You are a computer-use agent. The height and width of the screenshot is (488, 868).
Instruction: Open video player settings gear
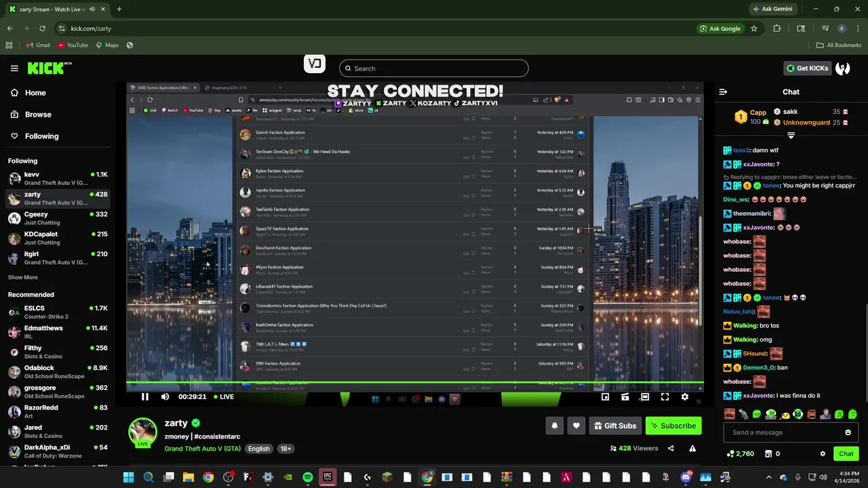(684, 396)
